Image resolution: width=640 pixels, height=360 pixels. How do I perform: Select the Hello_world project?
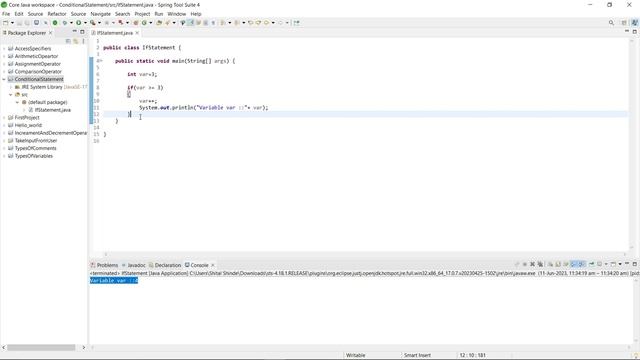(x=28, y=125)
